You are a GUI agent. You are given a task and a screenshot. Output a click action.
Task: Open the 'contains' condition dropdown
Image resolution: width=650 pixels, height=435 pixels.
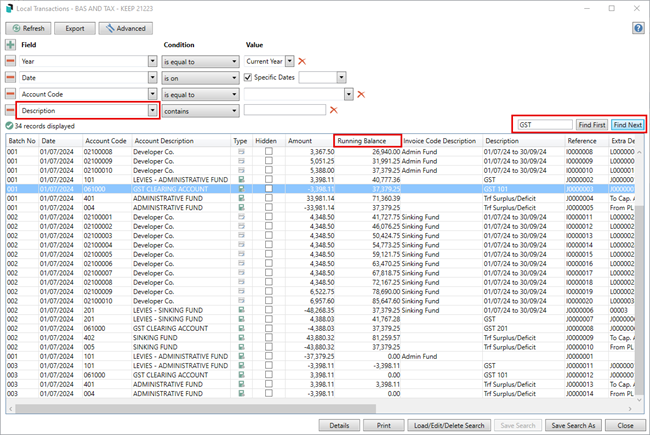pyautogui.click(x=200, y=111)
